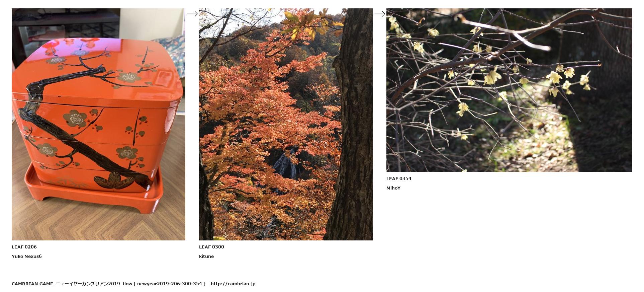Viewport: 644px width, 292px height.
Task: Open the autumn maple leaves photo
Action: click(x=286, y=124)
